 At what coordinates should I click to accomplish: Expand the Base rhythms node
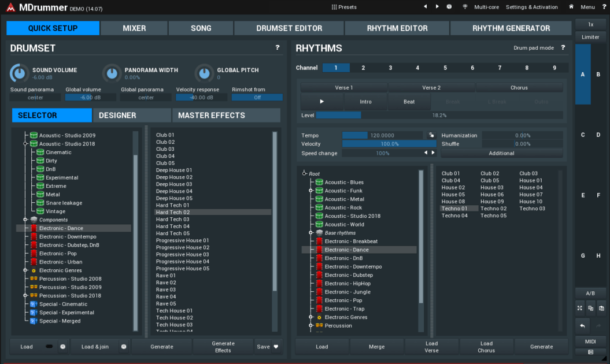pos(311,233)
